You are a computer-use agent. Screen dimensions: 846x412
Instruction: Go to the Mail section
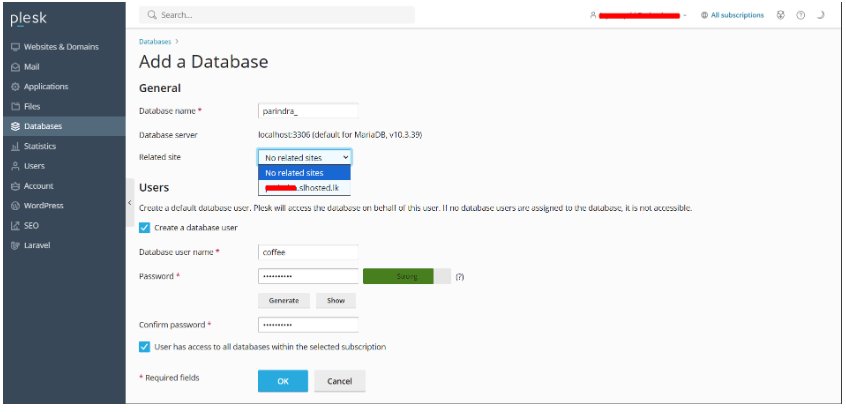point(32,67)
